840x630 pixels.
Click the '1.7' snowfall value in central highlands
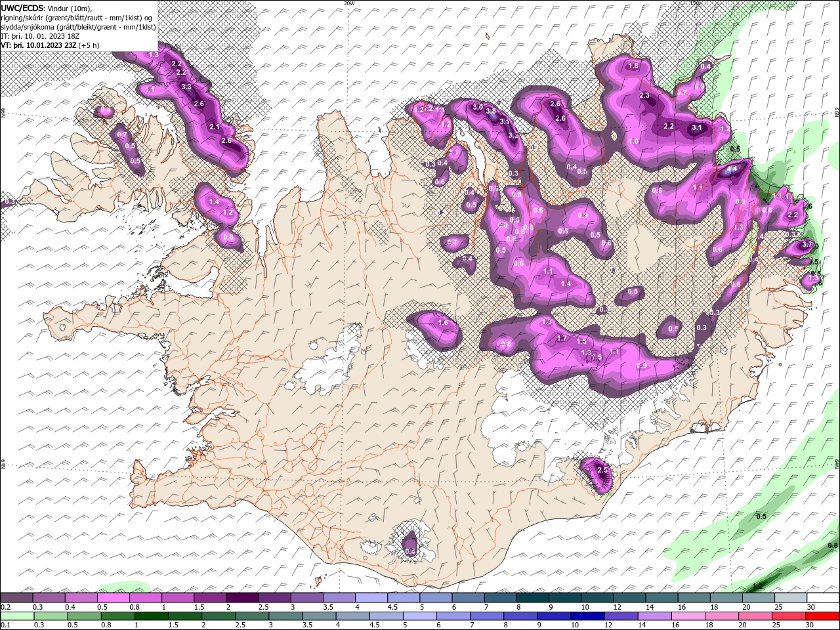(561, 339)
